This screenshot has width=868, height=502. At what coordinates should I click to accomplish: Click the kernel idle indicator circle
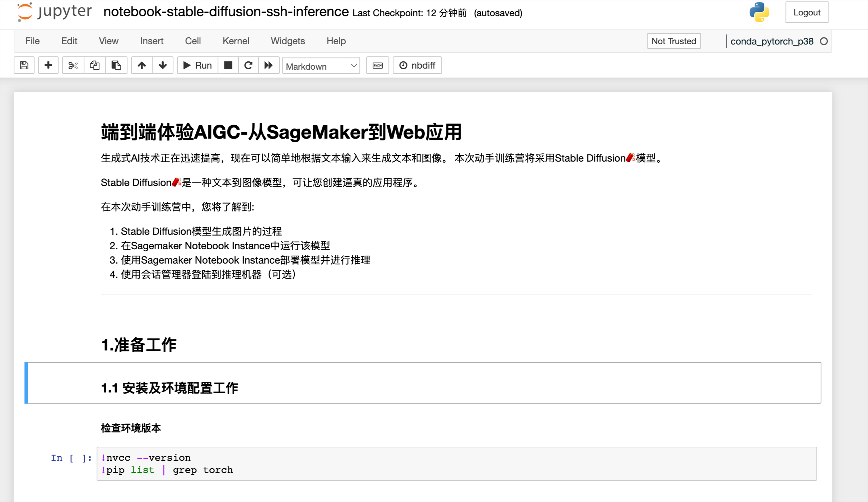824,41
